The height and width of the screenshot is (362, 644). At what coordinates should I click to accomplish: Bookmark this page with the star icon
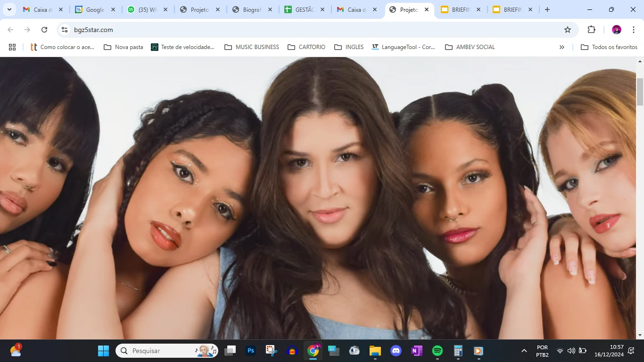[568, 30]
